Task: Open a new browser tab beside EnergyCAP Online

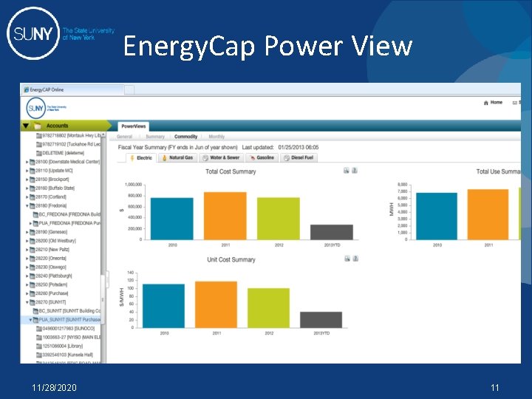Action: [x=129, y=90]
